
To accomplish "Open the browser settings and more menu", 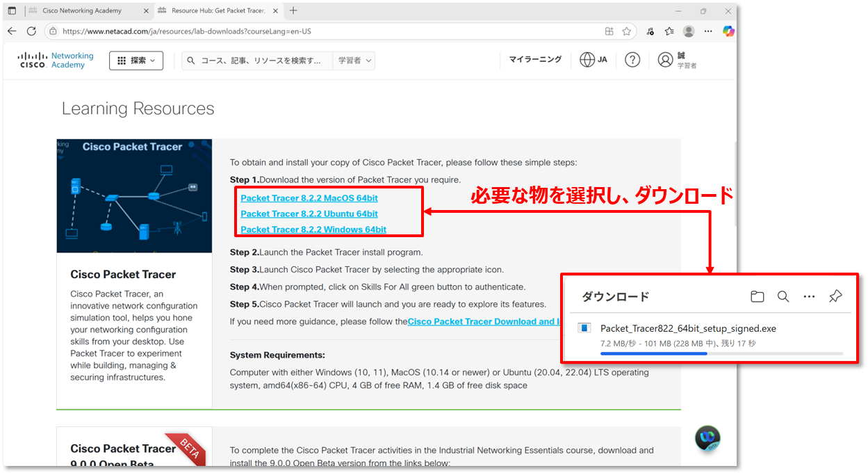I will pos(708,31).
